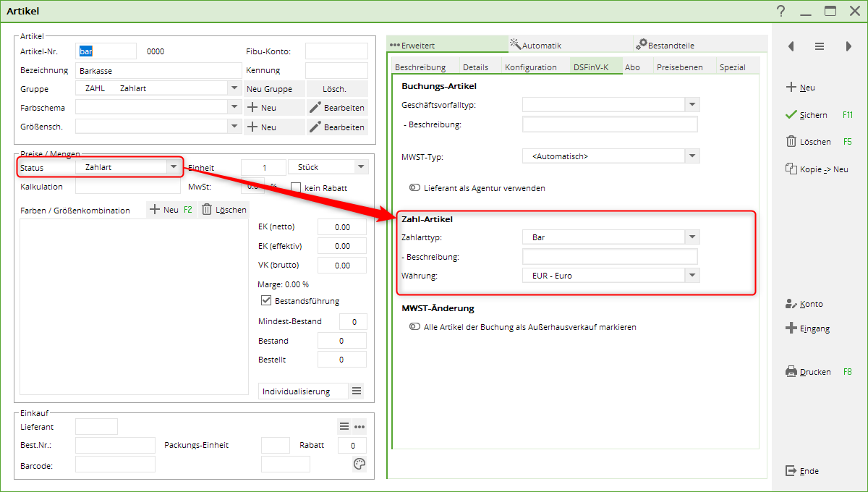The height and width of the screenshot is (492, 868).
Task: Click the Sichern checkmark icon
Action: click(791, 115)
